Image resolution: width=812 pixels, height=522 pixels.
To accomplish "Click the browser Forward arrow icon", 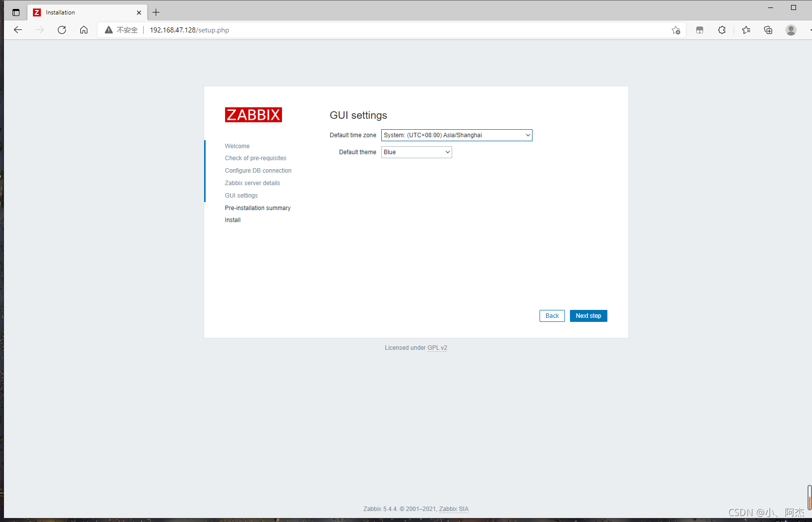I will coord(40,30).
